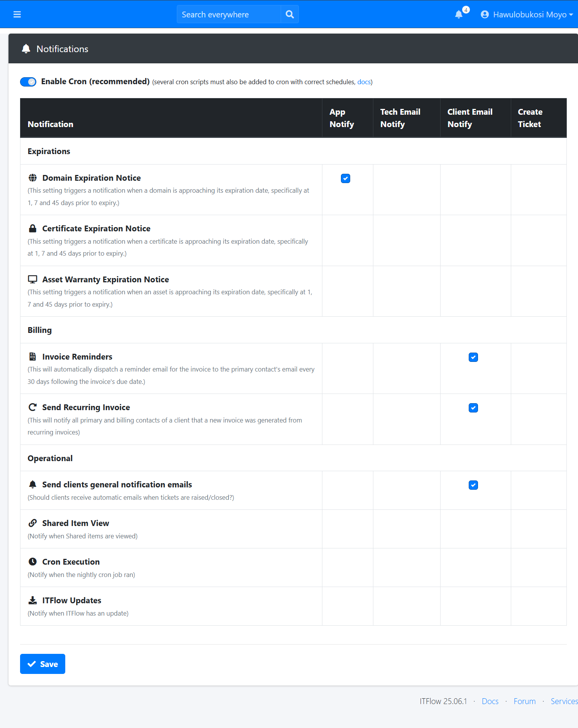Viewport: 578px width, 728px height.
Task: Open the cron docs link
Action: (364, 82)
